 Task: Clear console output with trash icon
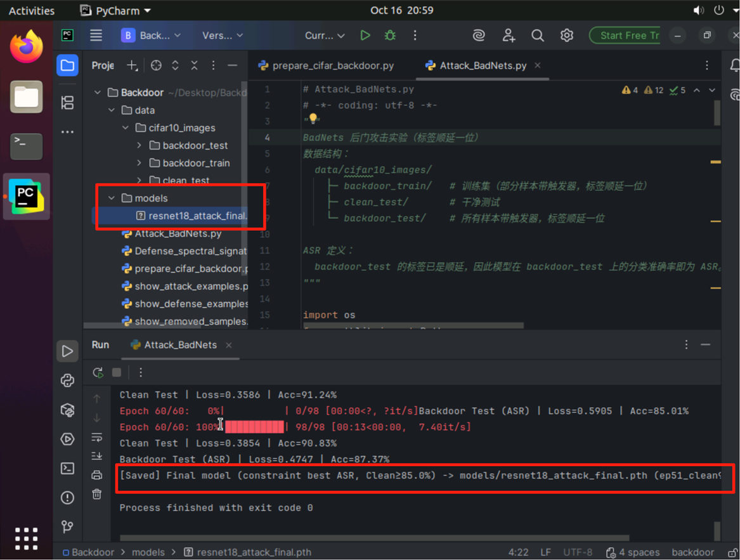96,494
